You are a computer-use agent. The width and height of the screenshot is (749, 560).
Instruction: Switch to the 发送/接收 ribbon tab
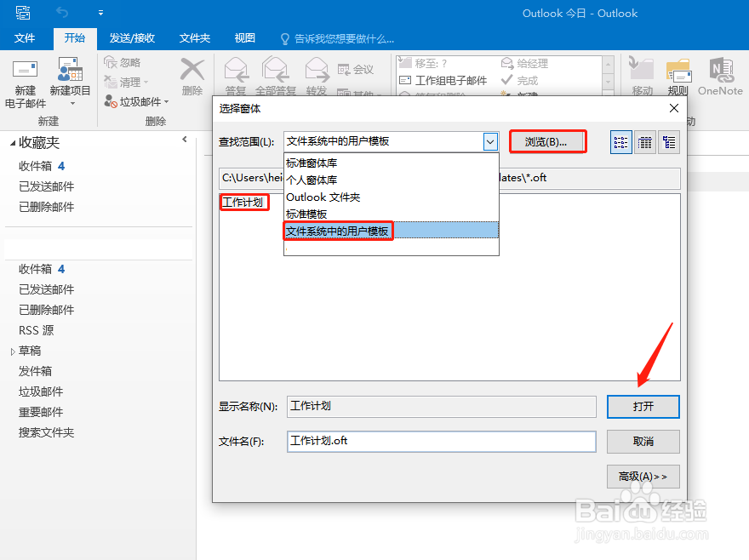pyautogui.click(x=132, y=37)
